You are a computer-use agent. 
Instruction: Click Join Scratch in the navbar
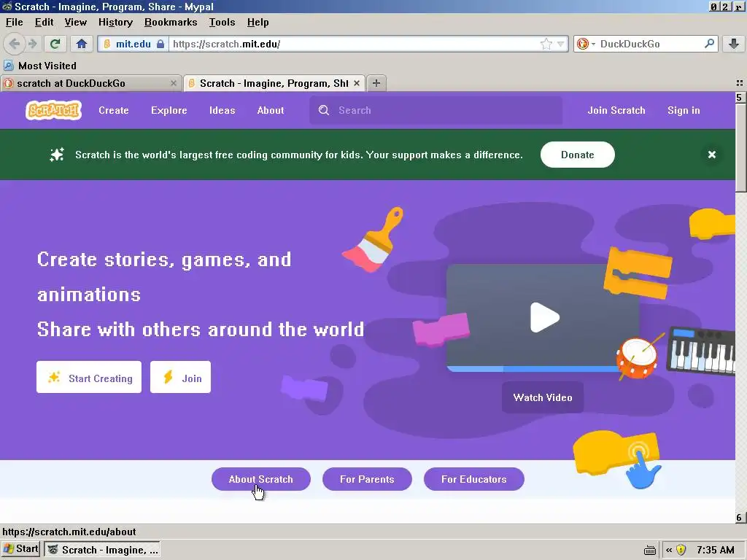point(616,110)
